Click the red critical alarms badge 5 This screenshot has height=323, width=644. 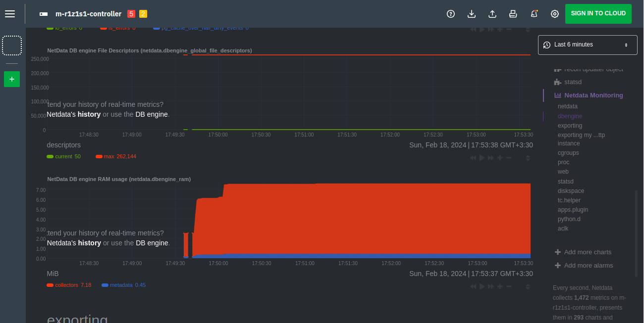pos(131,14)
